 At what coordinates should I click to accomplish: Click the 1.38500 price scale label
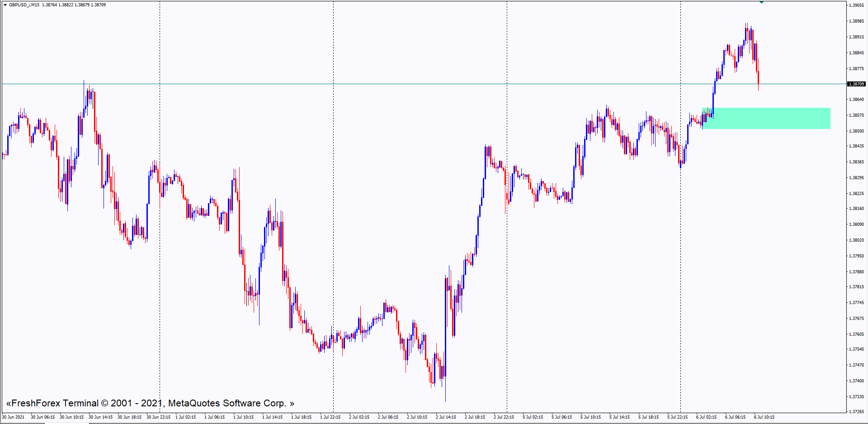tap(856, 131)
